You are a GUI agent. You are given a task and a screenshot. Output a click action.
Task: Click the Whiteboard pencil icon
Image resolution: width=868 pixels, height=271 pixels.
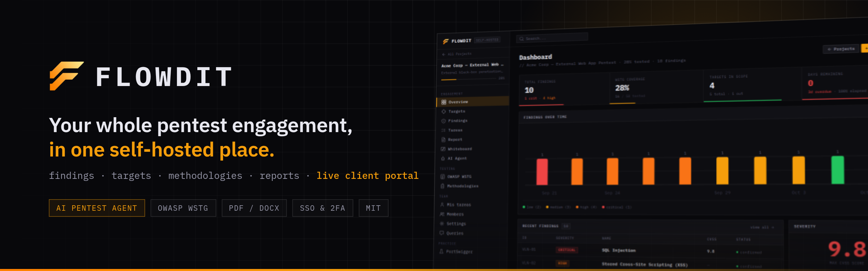coord(443,149)
